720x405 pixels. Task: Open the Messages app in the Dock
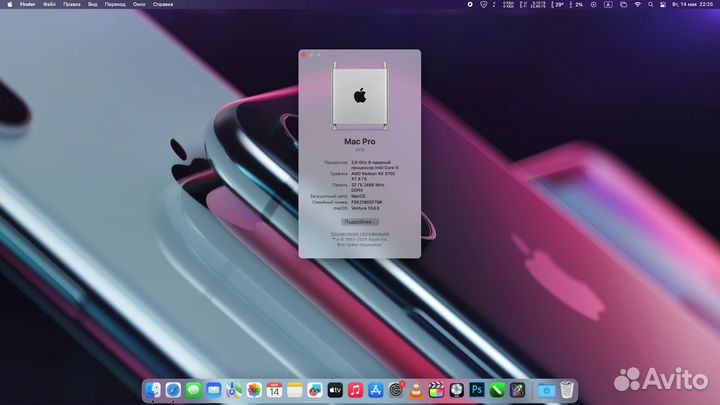193,390
